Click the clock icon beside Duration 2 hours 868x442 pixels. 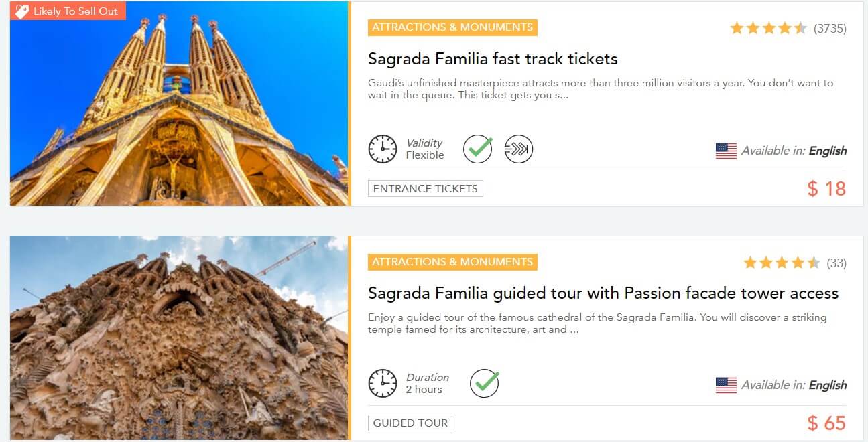pos(383,383)
